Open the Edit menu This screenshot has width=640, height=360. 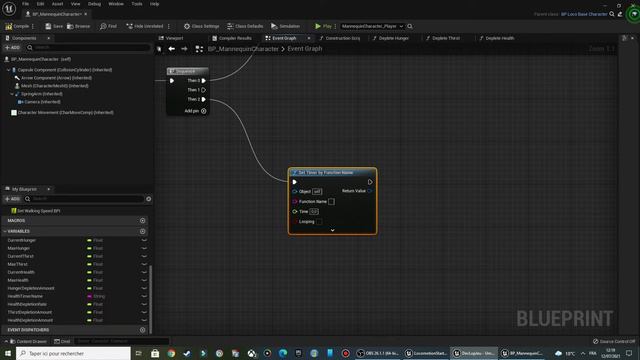click(x=40, y=4)
